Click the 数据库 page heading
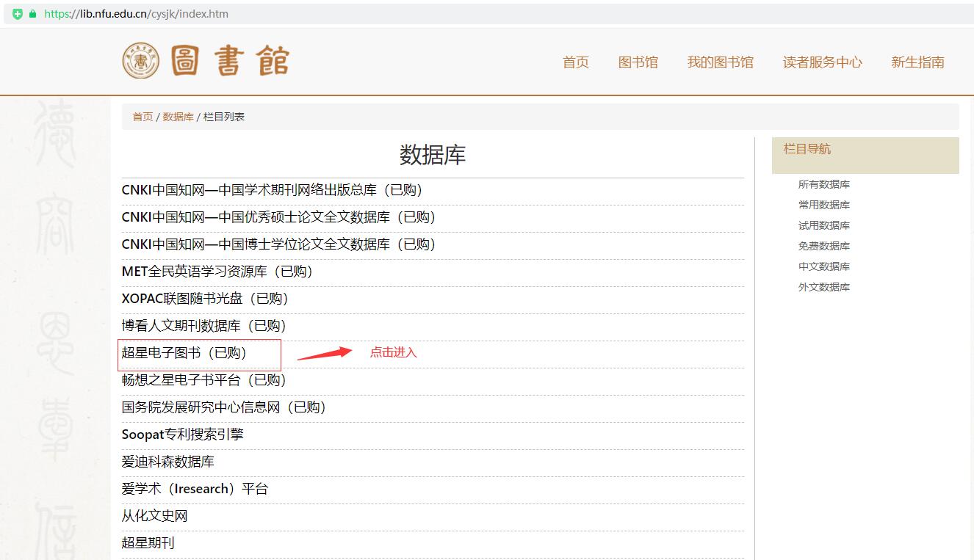The image size is (974, 560). pyautogui.click(x=433, y=155)
